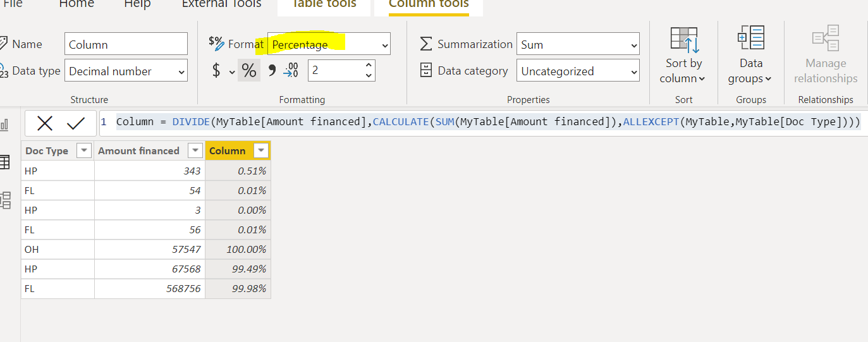Apply thousands separator comma icon
Viewport: 868px width, 342px height.
click(272, 70)
